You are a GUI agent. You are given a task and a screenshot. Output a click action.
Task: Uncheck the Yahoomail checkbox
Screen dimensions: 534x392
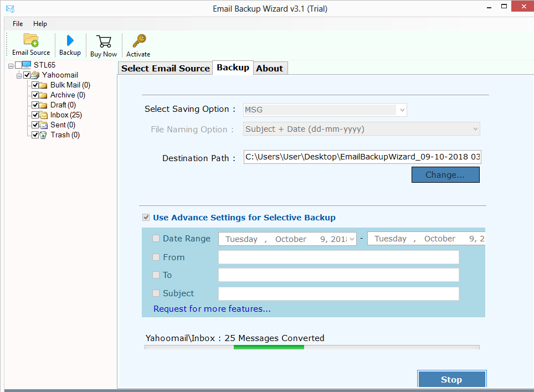[x=27, y=75]
